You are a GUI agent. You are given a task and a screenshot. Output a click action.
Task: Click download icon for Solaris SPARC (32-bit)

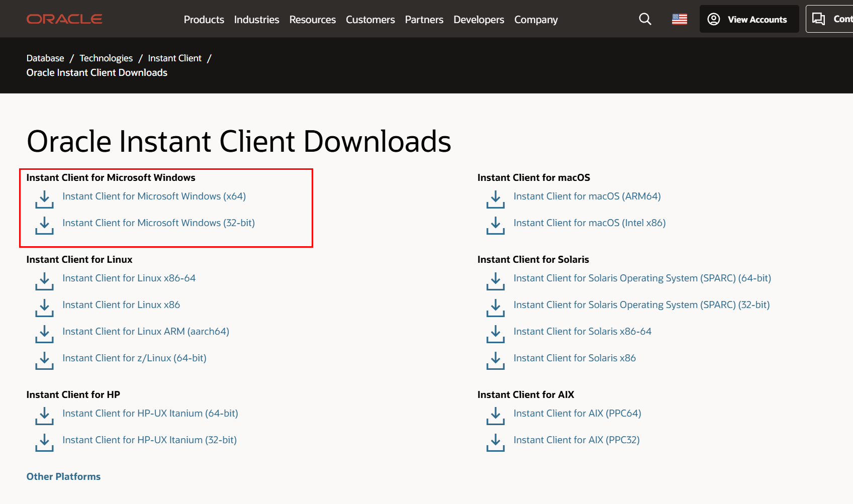tap(496, 308)
